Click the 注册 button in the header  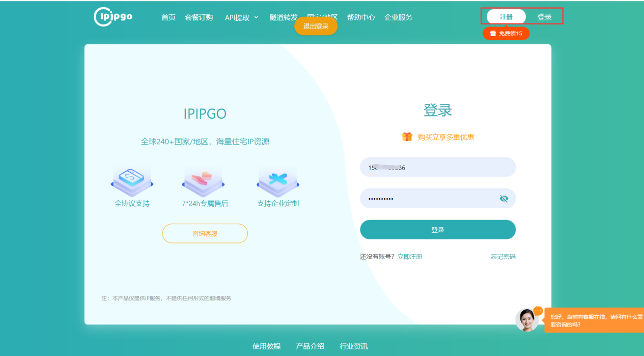pos(506,17)
